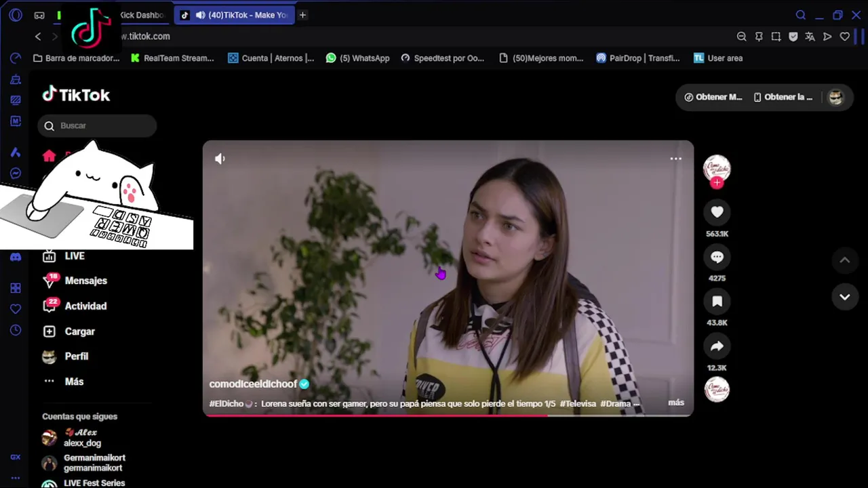Open Messenger in browser sidebar
The width and height of the screenshot is (868, 488).
pyautogui.click(x=16, y=174)
